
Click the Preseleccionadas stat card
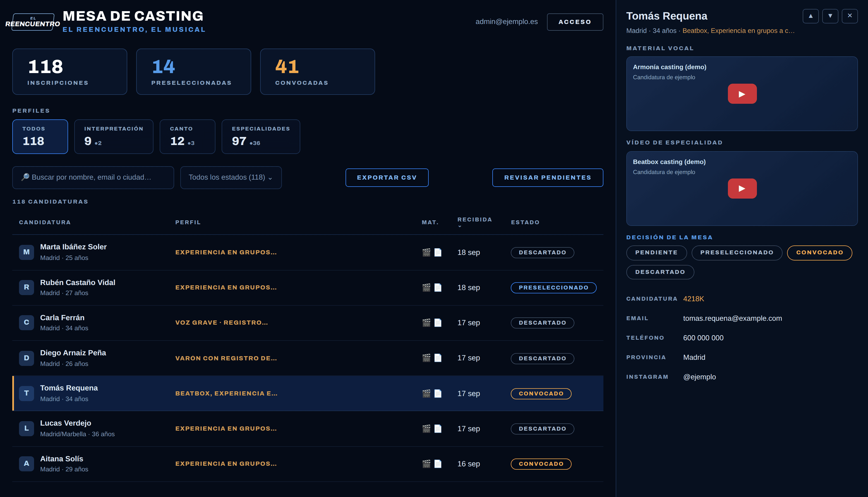(x=193, y=72)
